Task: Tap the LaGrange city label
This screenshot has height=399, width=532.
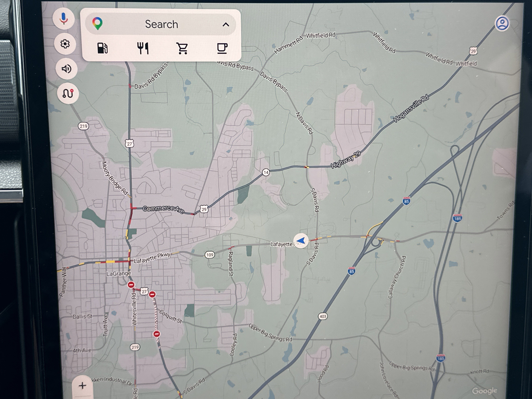Action: (x=119, y=274)
